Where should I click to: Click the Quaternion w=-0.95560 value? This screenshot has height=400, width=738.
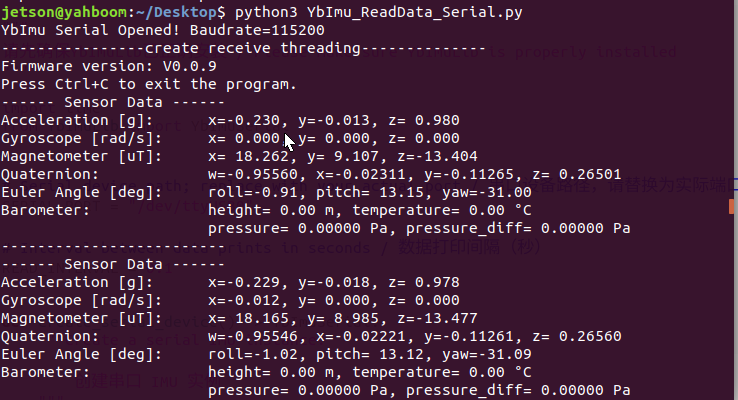click(253, 174)
